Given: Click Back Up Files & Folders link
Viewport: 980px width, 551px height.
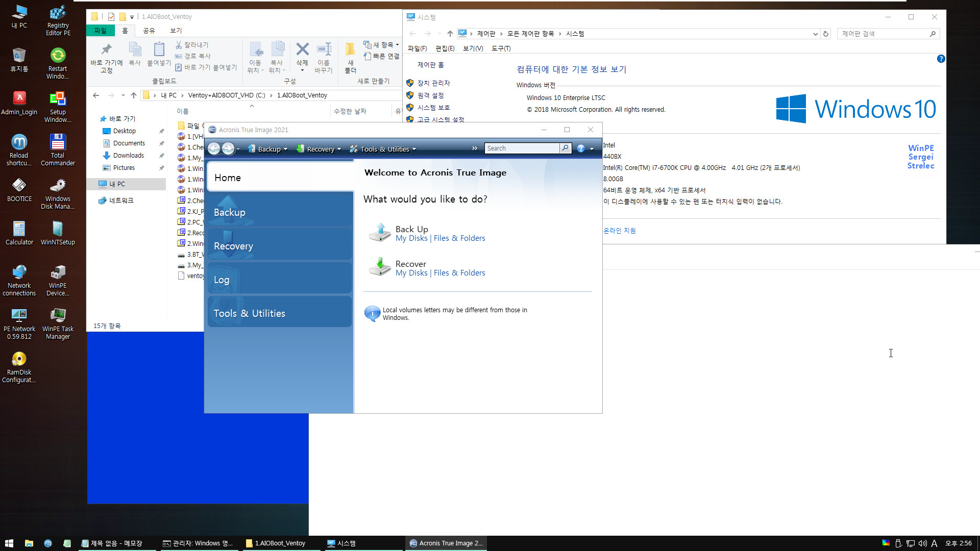Looking at the screenshot, I should click(x=459, y=238).
